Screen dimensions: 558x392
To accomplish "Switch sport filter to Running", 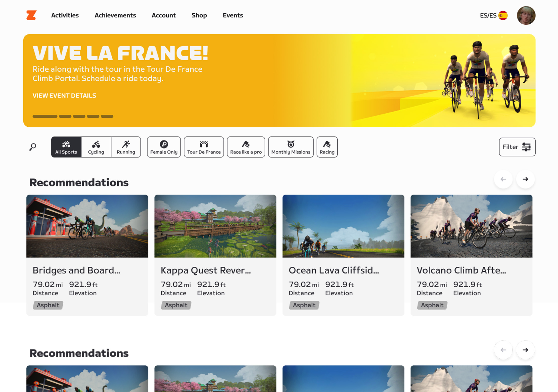I will (x=126, y=147).
